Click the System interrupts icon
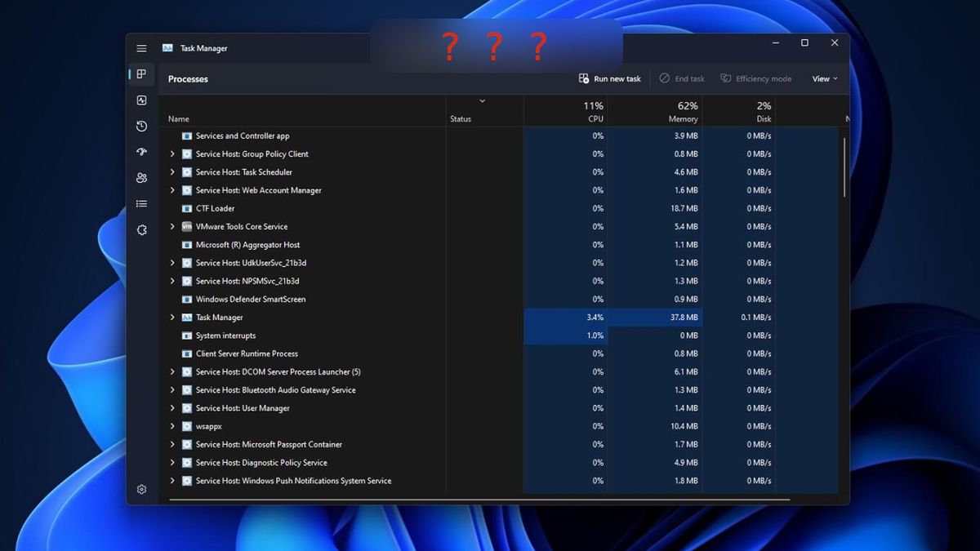Image resolution: width=980 pixels, height=551 pixels. 187,335
